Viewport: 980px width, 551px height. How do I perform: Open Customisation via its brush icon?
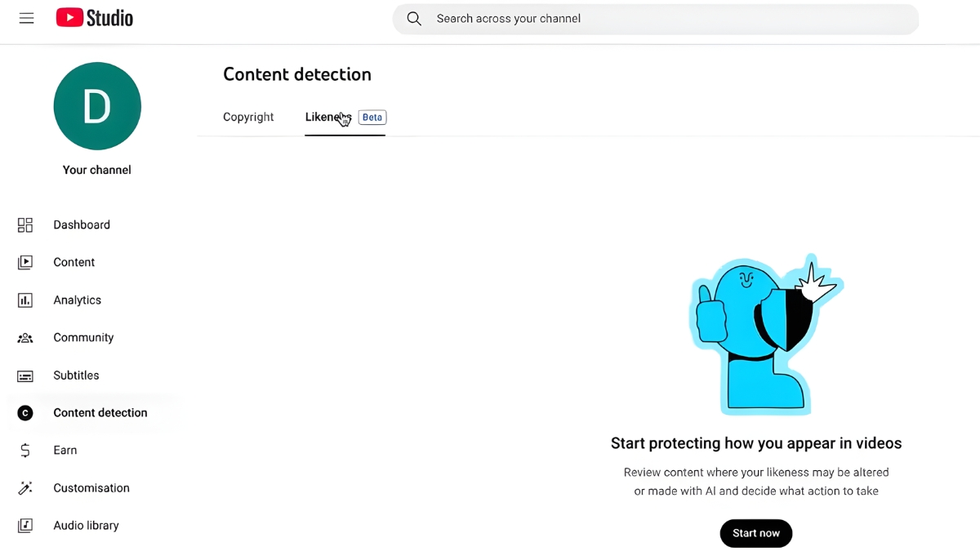(24, 487)
